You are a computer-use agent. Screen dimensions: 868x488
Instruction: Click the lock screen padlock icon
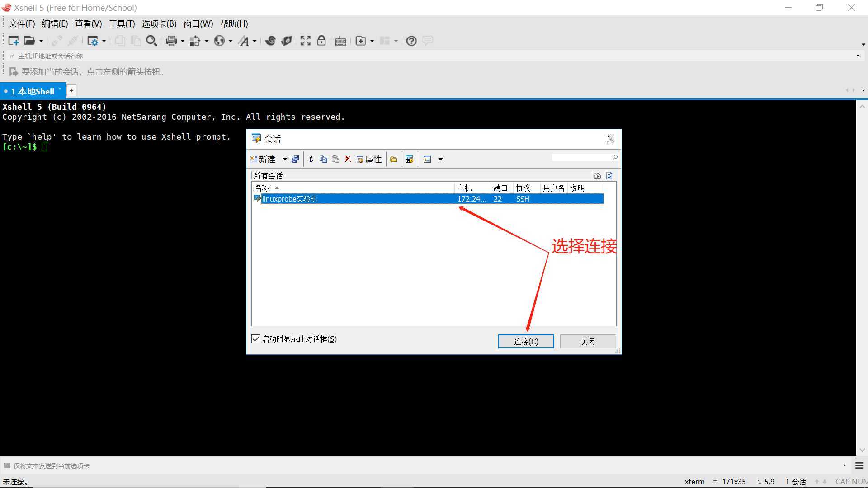point(321,41)
